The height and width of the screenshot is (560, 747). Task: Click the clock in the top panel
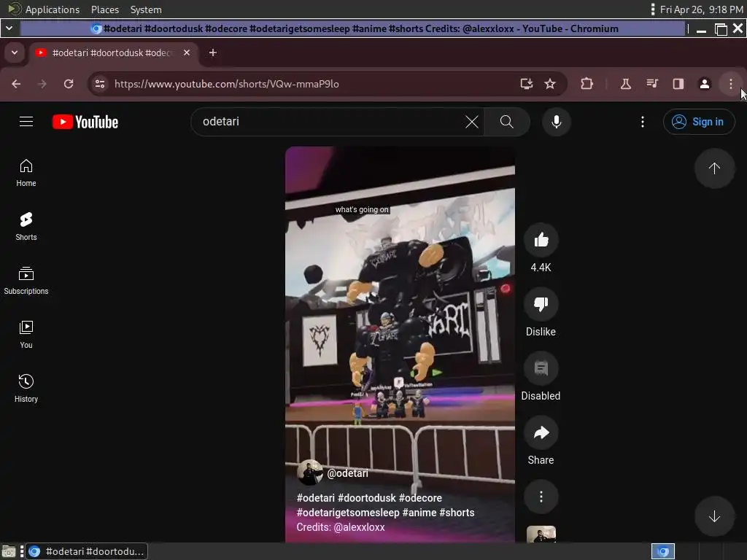pos(701,9)
